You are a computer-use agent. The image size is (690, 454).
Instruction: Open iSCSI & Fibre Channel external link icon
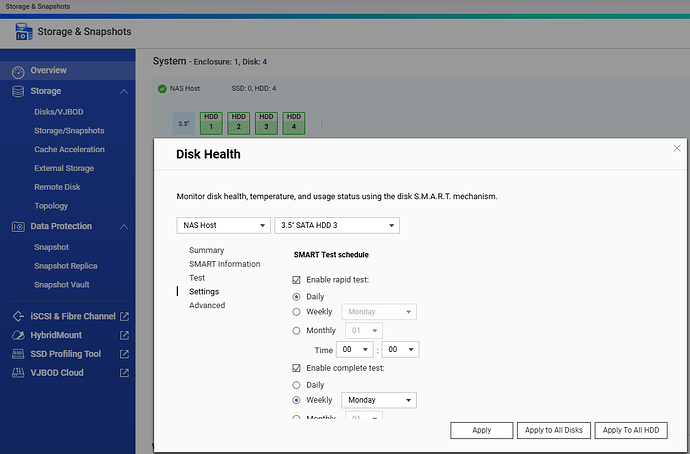tap(124, 316)
